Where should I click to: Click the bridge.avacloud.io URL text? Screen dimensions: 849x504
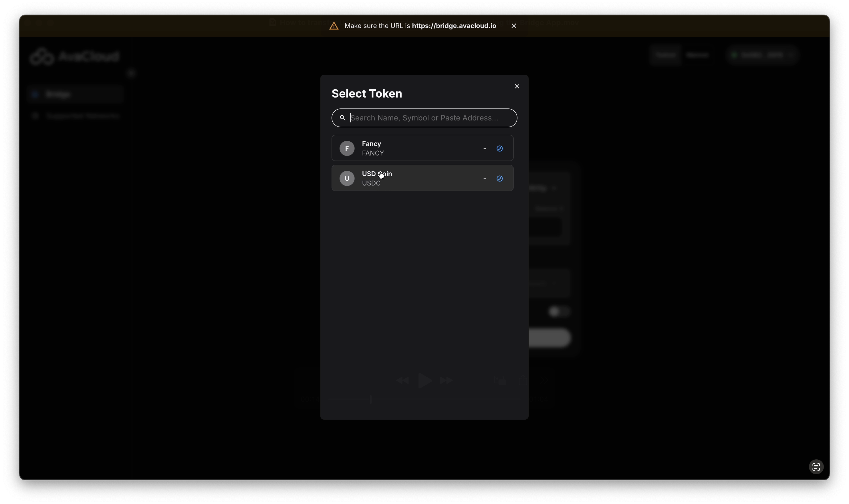(454, 26)
